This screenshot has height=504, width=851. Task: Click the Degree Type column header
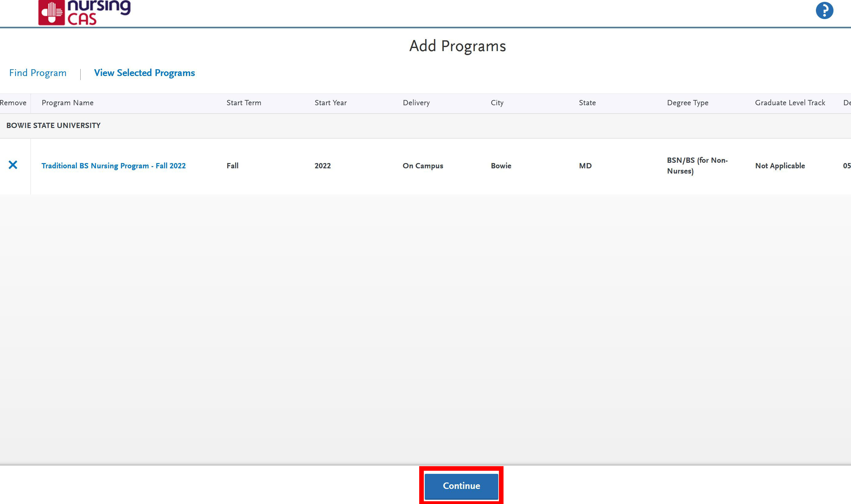tap(688, 103)
